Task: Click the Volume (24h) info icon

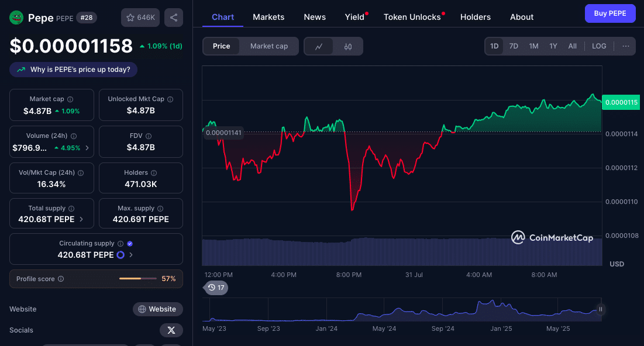Action: [x=74, y=136]
